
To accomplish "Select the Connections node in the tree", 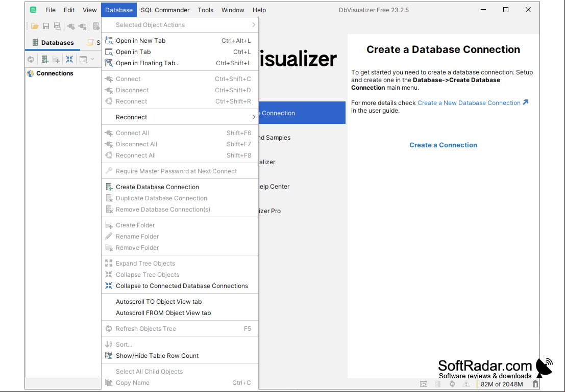I will pos(55,73).
